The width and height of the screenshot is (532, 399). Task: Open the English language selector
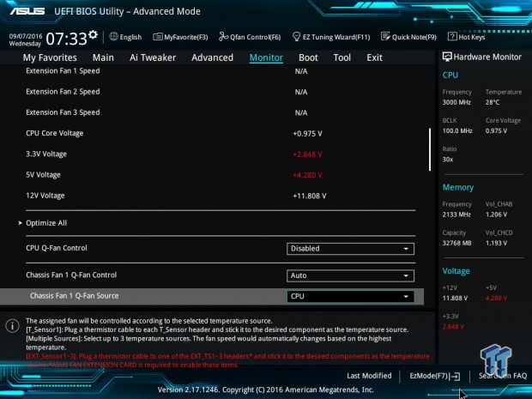(x=125, y=37)
